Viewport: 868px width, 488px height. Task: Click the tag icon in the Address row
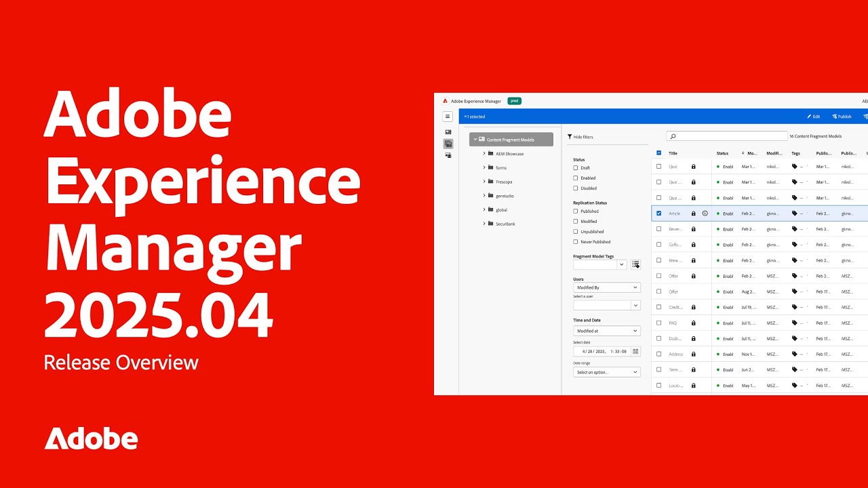click(795, 354)
